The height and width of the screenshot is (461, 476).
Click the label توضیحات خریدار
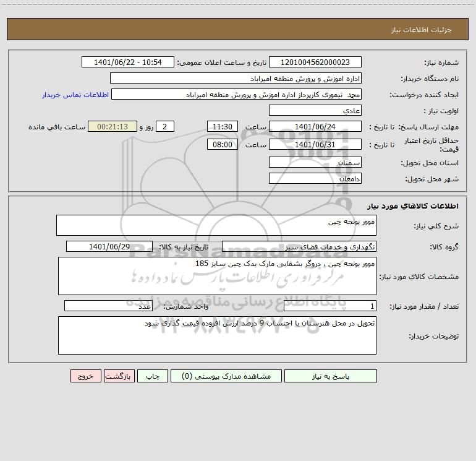(433, 336)
